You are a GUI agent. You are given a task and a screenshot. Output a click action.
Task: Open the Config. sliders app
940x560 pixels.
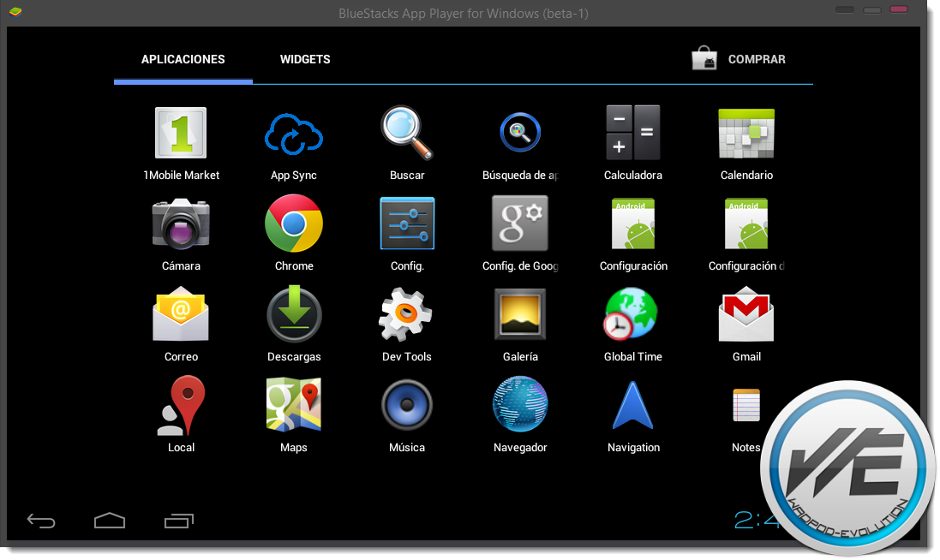coord(407,223)
